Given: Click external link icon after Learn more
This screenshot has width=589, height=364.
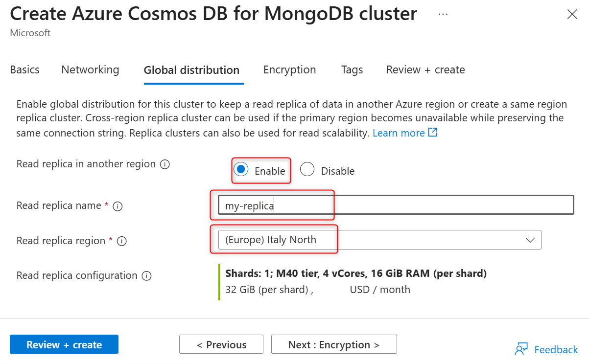Looking at the screenshot, I should [x=433, y=133].
